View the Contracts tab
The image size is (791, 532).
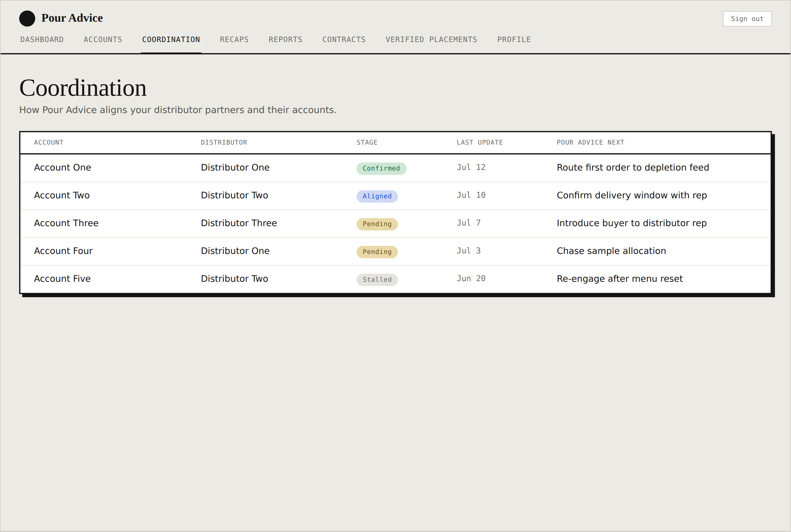[344, 40]
